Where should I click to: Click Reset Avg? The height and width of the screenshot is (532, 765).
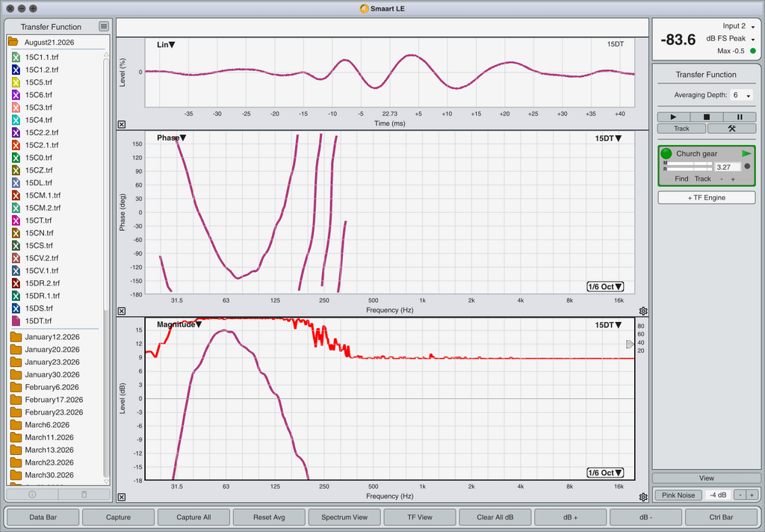point(269,517)
